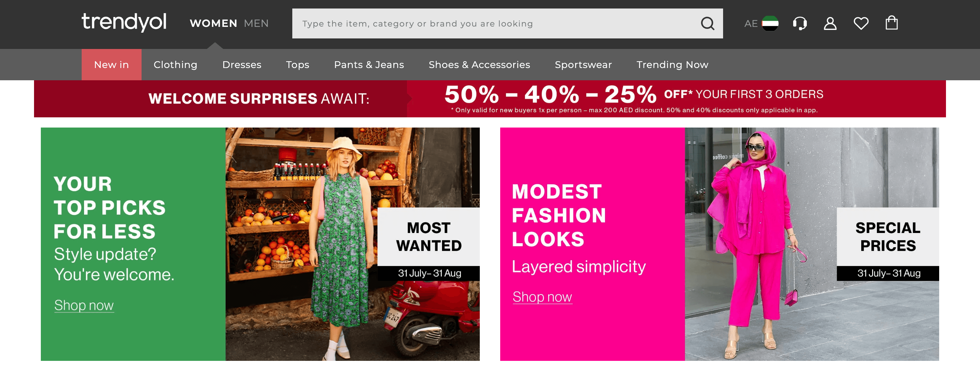Click the UAE flag icon
This screenshot has width=980, height=368.
click(x=770, y=23)
